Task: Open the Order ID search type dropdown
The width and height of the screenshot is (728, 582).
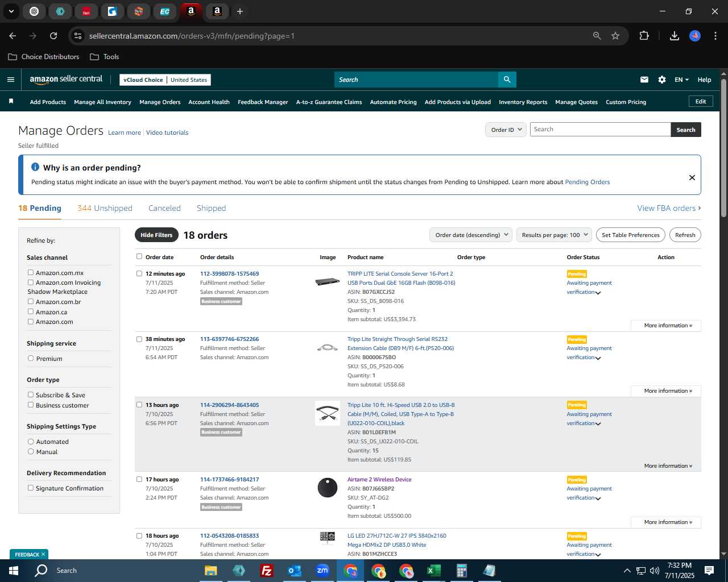Action: (x=506, y=130)
